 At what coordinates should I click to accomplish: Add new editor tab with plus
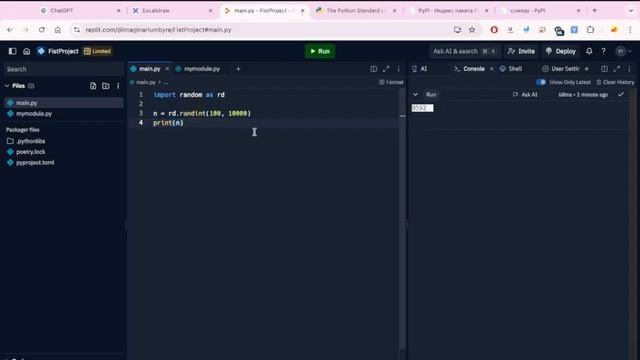tap(238, 69)
